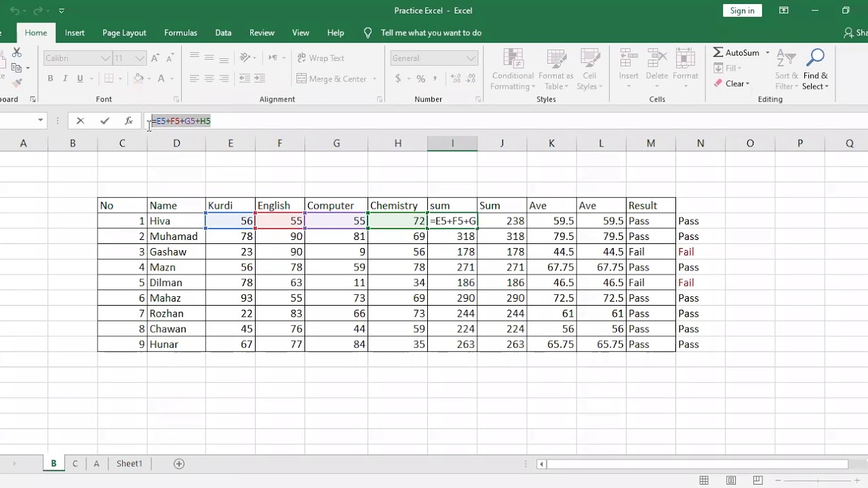Open the Font Color dropdown arrow
Screen dimensions: 868x488
point(172,79)
